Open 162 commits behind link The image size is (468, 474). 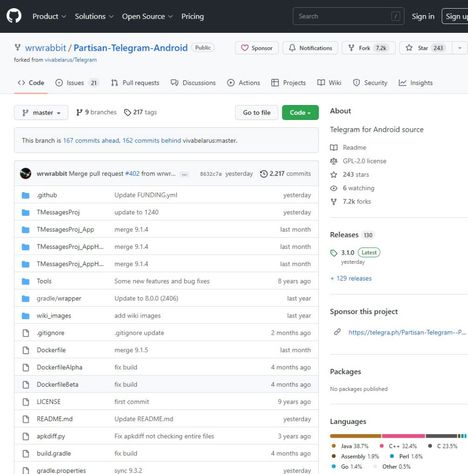coord(152,141)
